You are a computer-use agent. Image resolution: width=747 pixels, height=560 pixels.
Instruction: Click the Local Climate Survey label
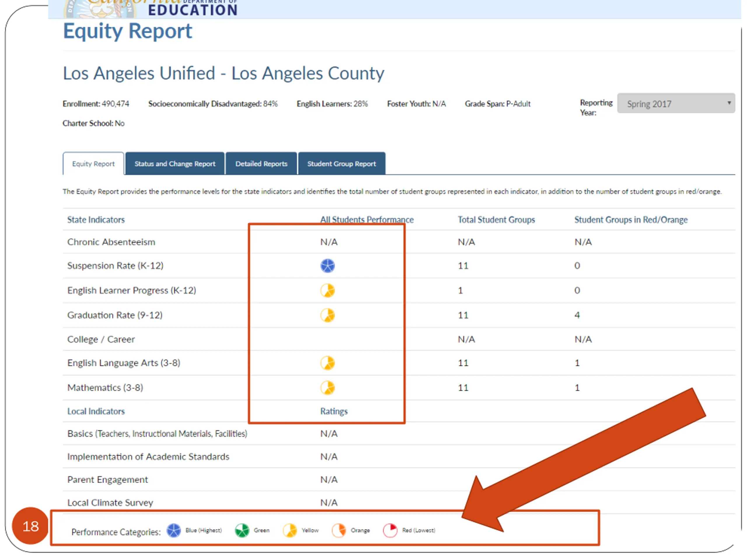tap(110, 503)
